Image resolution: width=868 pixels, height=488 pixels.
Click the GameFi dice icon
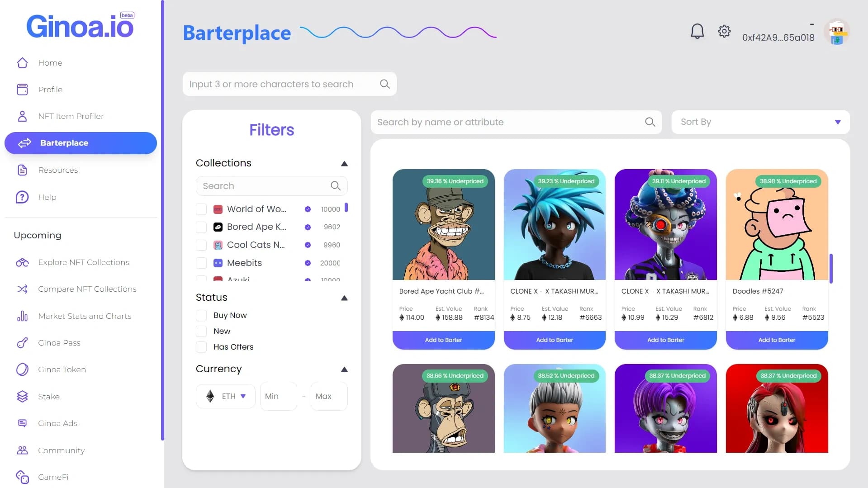tap(22, 477)
